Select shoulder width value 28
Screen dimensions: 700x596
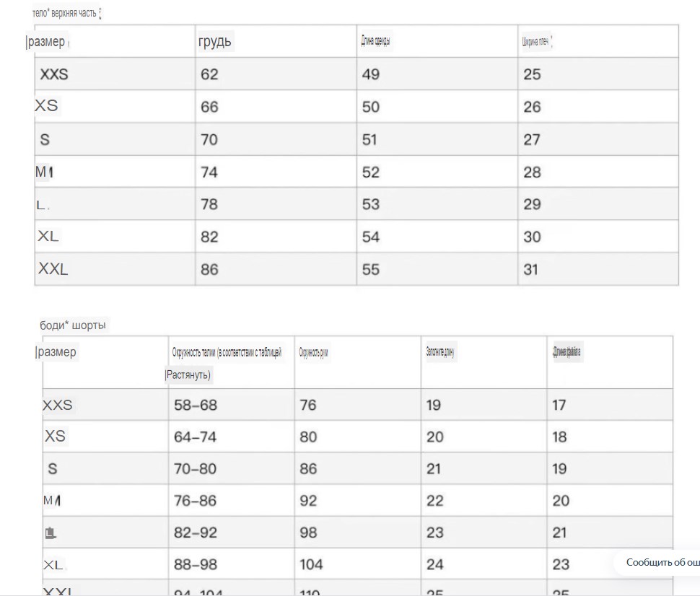pyautogui.click(x=532, y=172)
